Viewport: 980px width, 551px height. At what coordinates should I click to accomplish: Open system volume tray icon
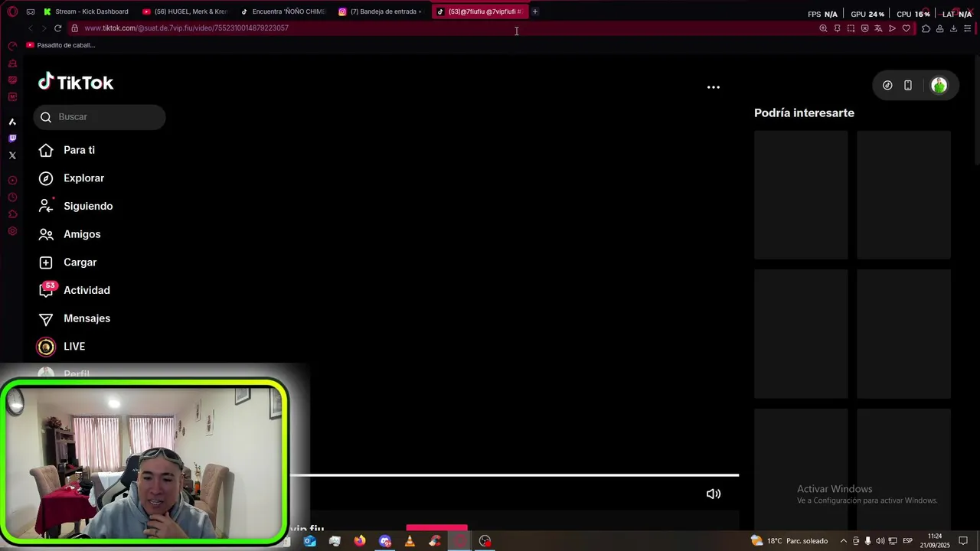point(880,541)
